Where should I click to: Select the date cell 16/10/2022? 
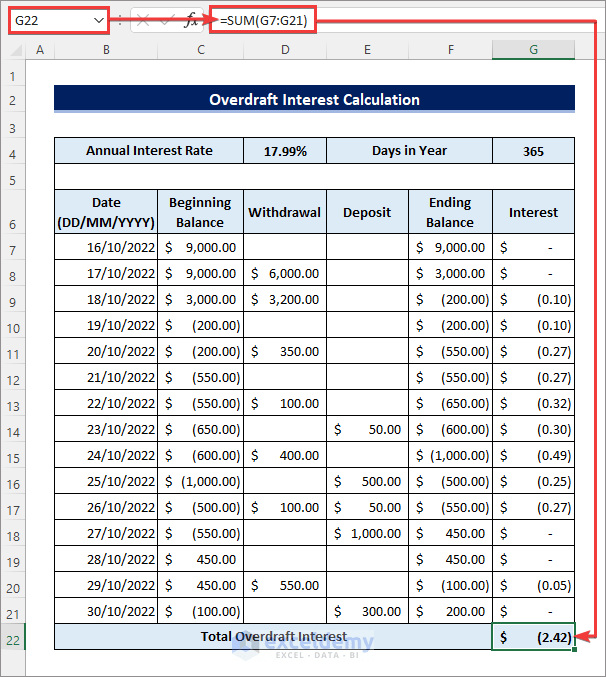pos(106,247)
